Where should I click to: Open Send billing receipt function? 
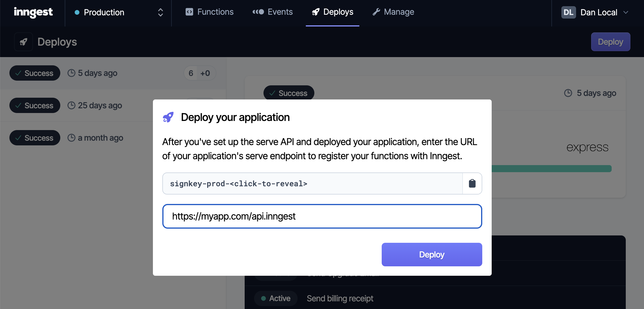(x=340, y=298)
